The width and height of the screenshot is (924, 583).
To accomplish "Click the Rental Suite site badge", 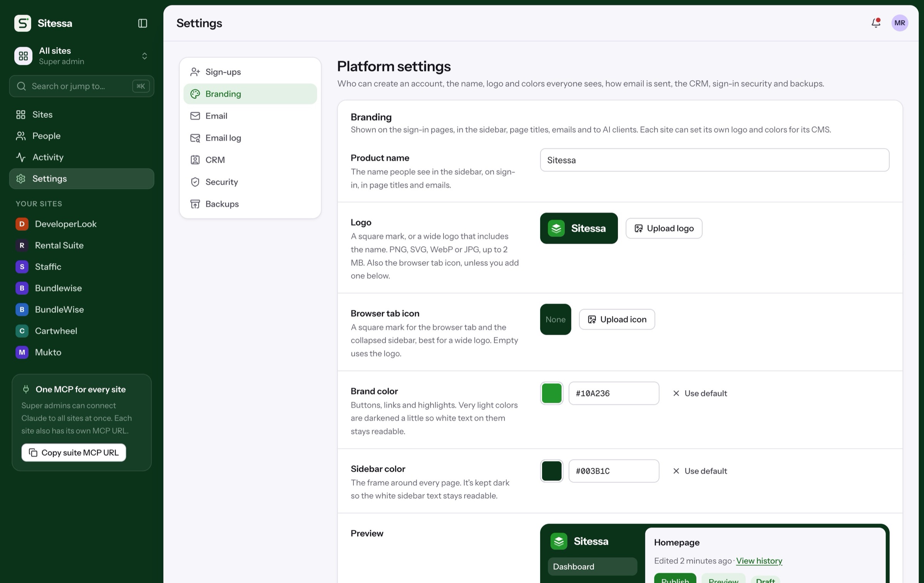I will [22, 245].
